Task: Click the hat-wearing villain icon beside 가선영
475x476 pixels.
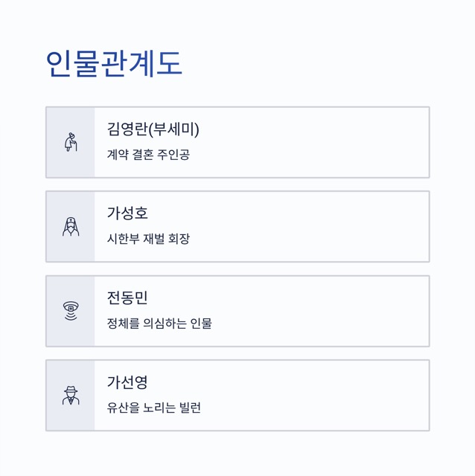Action: click(71, 395)
